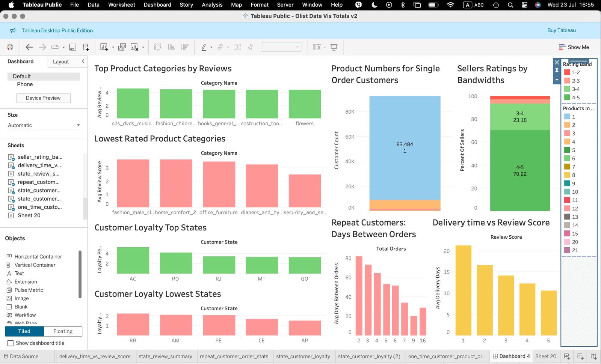
Task: Click the Save workbook toolbar icon
Action: [73, 47]
